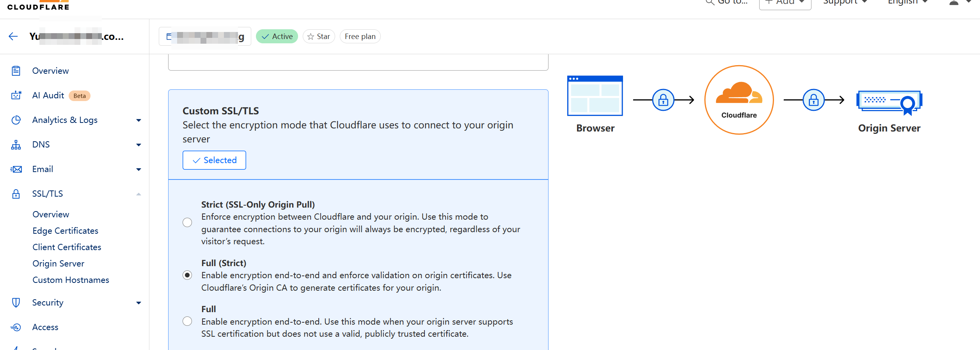Choose the Full encryption mode radio button

pyautogui.click(x=187, y=321)
